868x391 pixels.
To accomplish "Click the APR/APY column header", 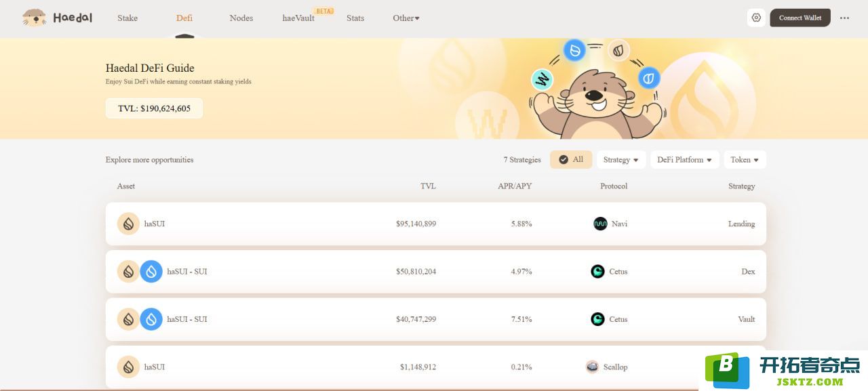I will pyautogui.click(x=515, y=186).
